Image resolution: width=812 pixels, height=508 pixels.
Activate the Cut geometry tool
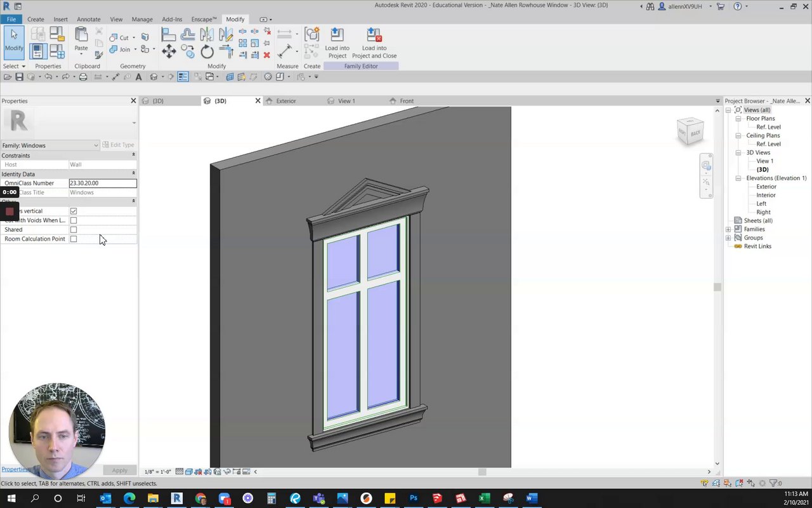(x=119, y=37)
